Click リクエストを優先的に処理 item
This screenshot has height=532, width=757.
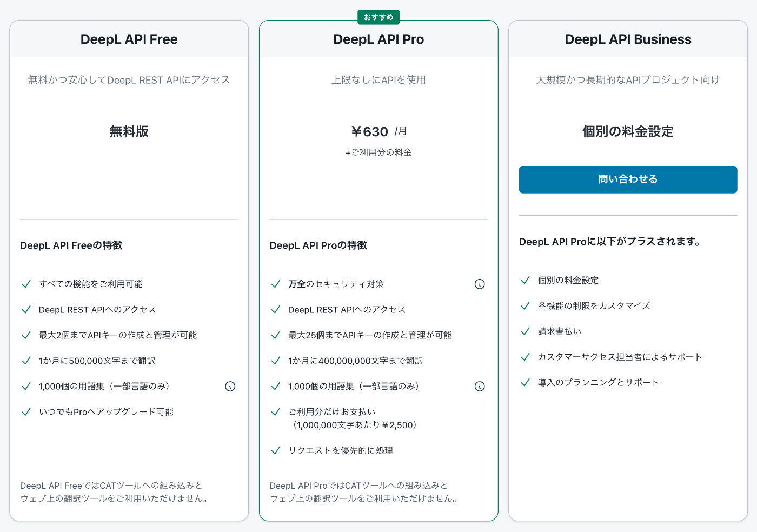(340, 450)
